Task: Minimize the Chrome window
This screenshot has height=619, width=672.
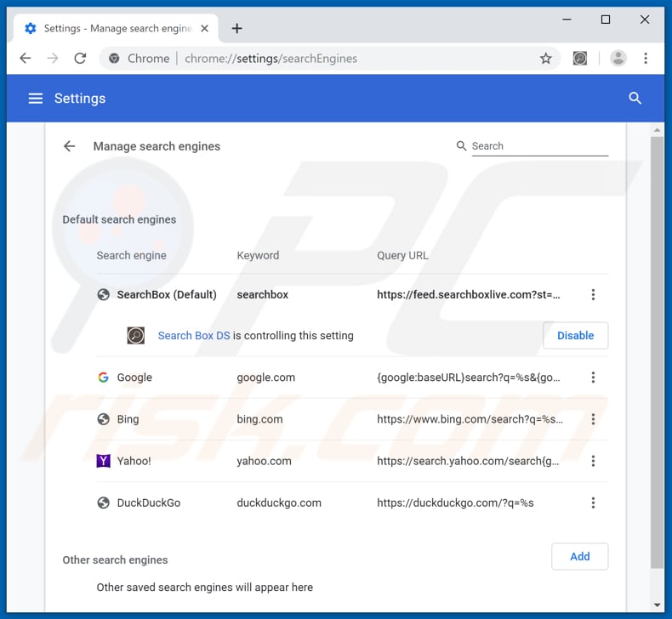Action: pos(567,20)
